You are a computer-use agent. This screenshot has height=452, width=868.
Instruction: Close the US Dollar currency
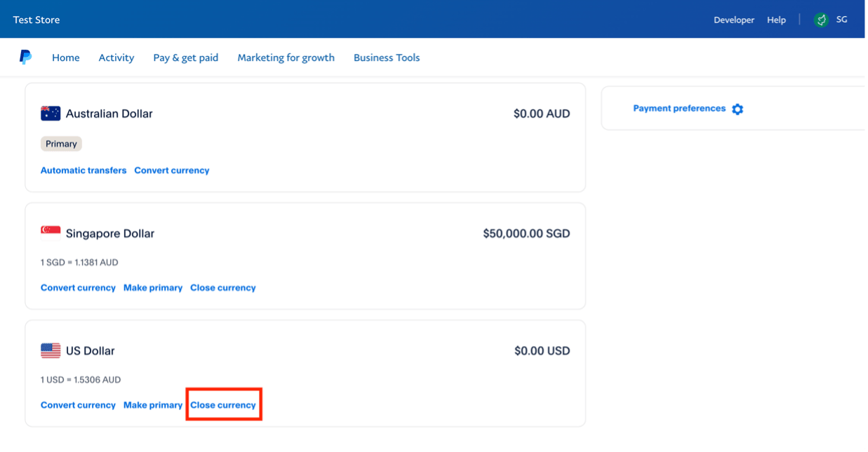pyautogui.click(x=223, y=405)
